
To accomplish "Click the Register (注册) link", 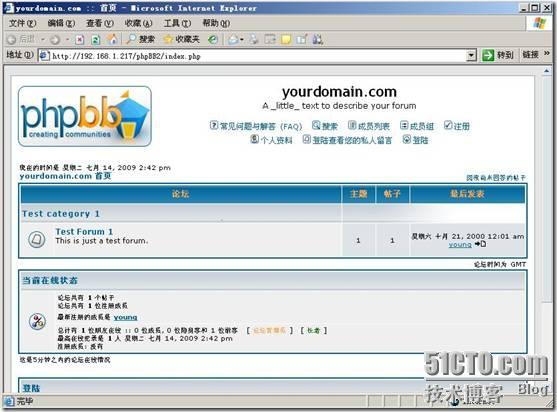I will pyautogui.click(x=457, y=126).
